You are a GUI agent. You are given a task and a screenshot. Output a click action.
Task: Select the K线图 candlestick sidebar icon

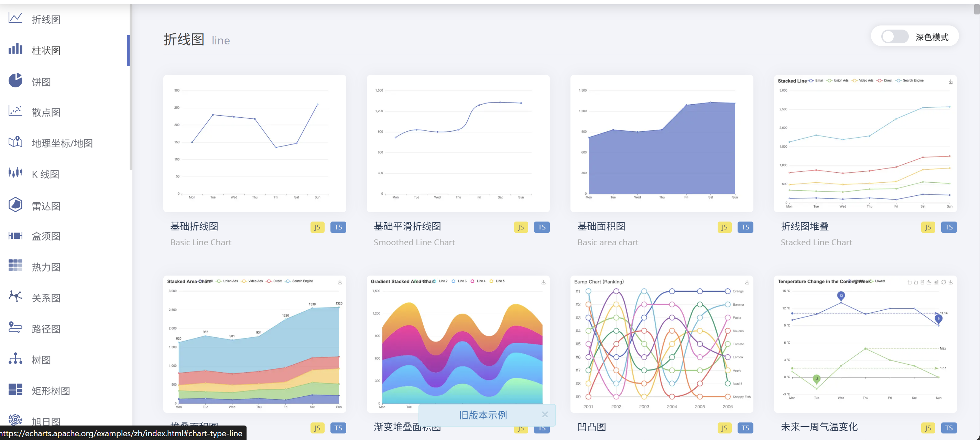tap(15, 173)
